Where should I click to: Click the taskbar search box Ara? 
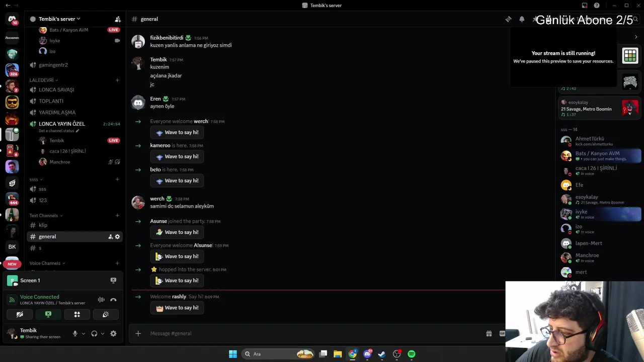[277, 354]
